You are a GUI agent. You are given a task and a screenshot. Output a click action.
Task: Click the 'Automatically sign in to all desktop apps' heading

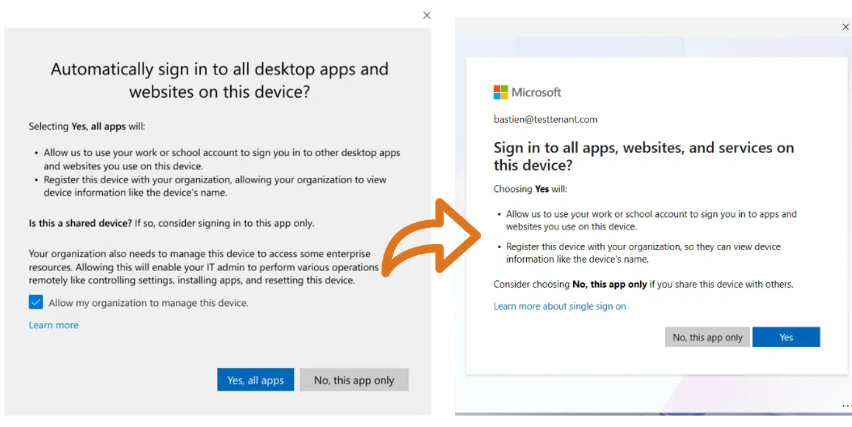pyautogui.click(x=219, y=80)
